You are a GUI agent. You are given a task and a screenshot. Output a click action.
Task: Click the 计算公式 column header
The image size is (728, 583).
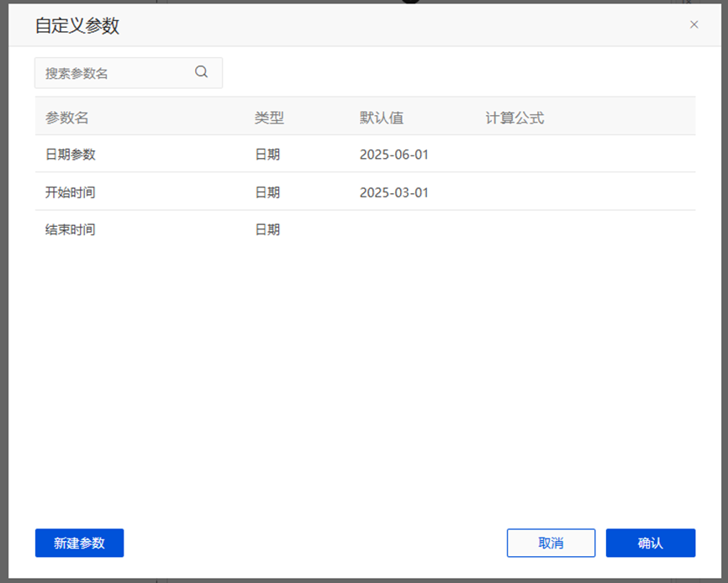tap(514, 118)
